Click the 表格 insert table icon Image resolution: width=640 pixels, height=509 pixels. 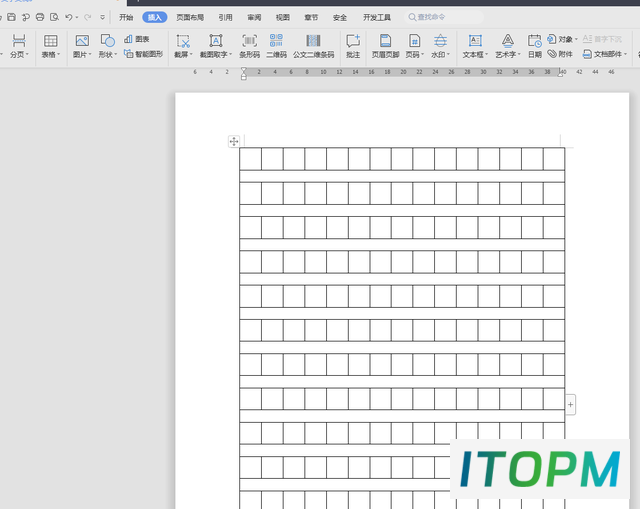pyautogui.click(x=51, y=41)
